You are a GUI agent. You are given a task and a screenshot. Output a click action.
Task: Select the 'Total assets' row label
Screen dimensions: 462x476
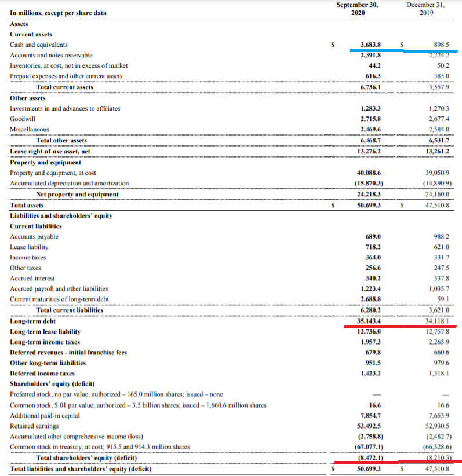[x=27, y=206]
